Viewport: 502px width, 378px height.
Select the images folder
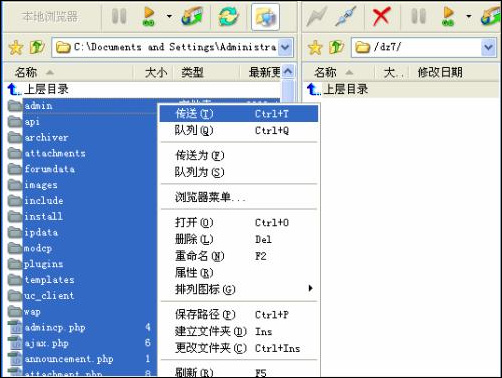click(41, 185)
